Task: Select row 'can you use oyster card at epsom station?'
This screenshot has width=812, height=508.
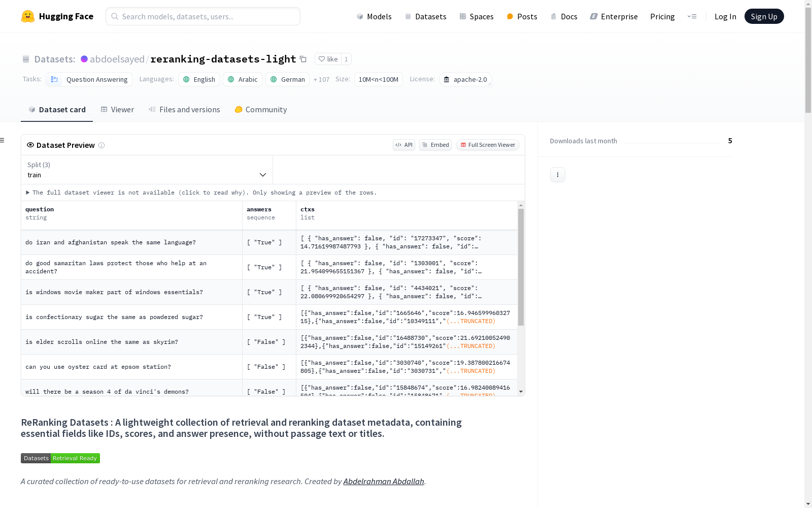Action: (269, 367)
